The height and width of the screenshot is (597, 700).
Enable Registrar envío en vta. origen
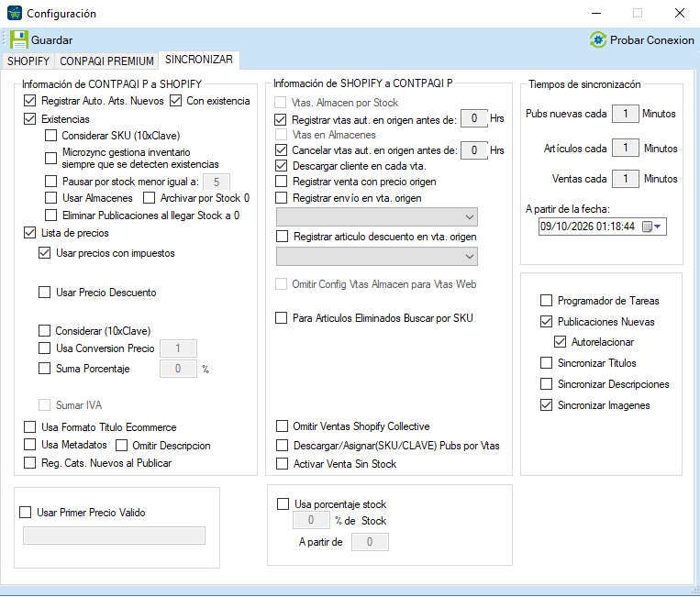click(282, 198)
